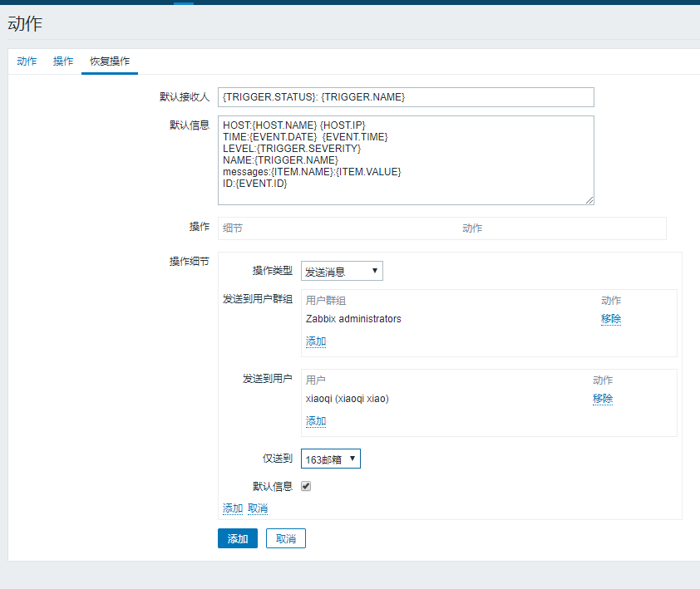Toggle the 默认信息 checkbox
700x589 pixels.
306,486
